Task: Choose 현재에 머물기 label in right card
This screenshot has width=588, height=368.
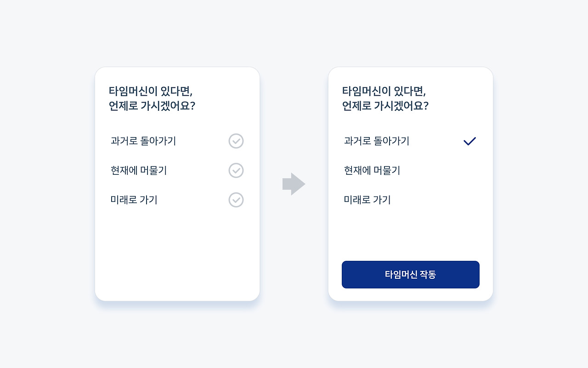Action: click(x=372, y=171)
